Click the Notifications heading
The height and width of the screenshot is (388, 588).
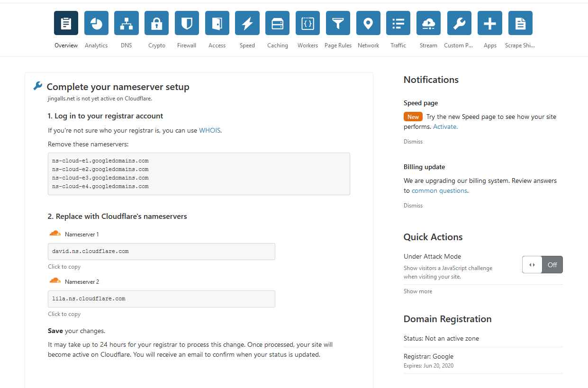(431, 80)
